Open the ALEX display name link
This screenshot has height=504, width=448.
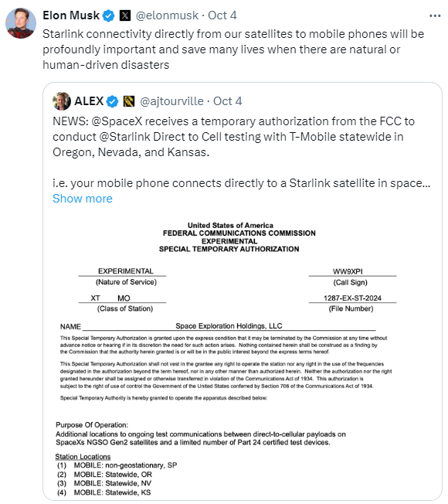[x=89, y=101]
